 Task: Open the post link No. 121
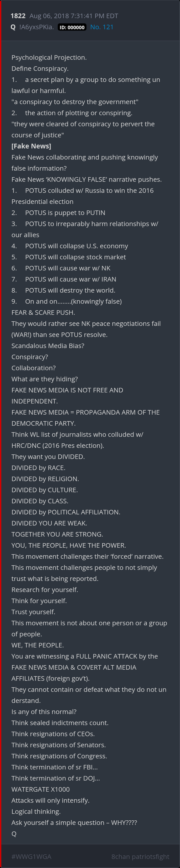click(x=102, y=27)
